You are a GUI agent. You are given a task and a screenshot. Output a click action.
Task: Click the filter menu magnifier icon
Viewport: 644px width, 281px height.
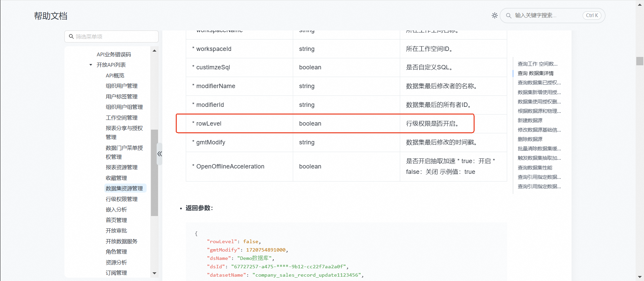[71, 37]
